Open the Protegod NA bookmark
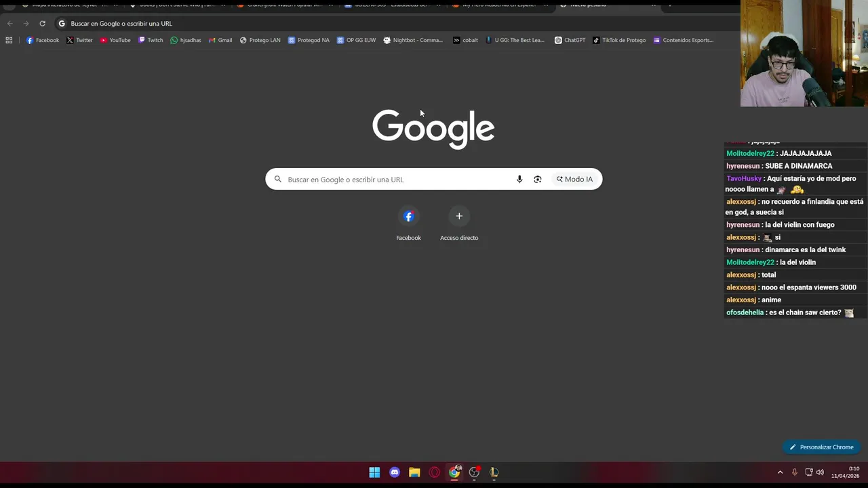This screenshot has width=868, height=488. click(x=309, y=40)
